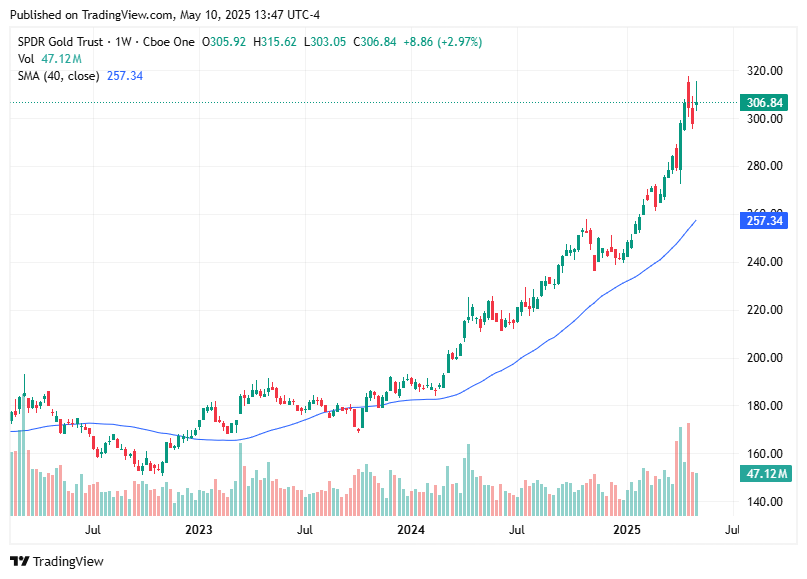Viewport: 807px width, 579px height.
Task: Click the low value L303.05
Action: [x=325, y=42]
